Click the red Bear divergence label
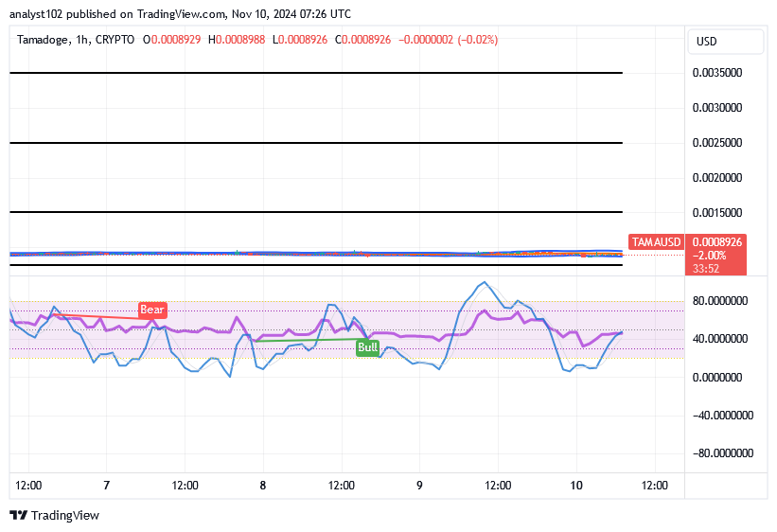The height and width of the screenshot is (532, 777). (x=152, y=310)
